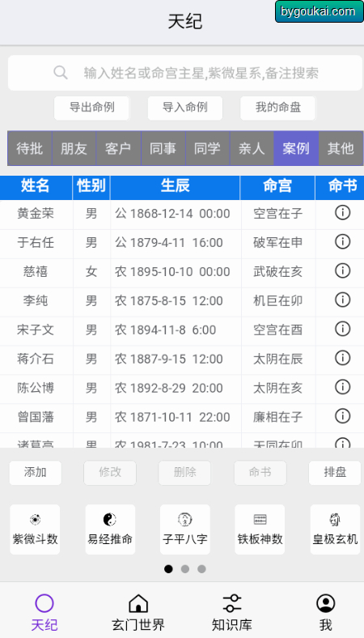This screenshot has height=638, width=364.
Task: Click the 添加 button
Action: pos(36,472)
